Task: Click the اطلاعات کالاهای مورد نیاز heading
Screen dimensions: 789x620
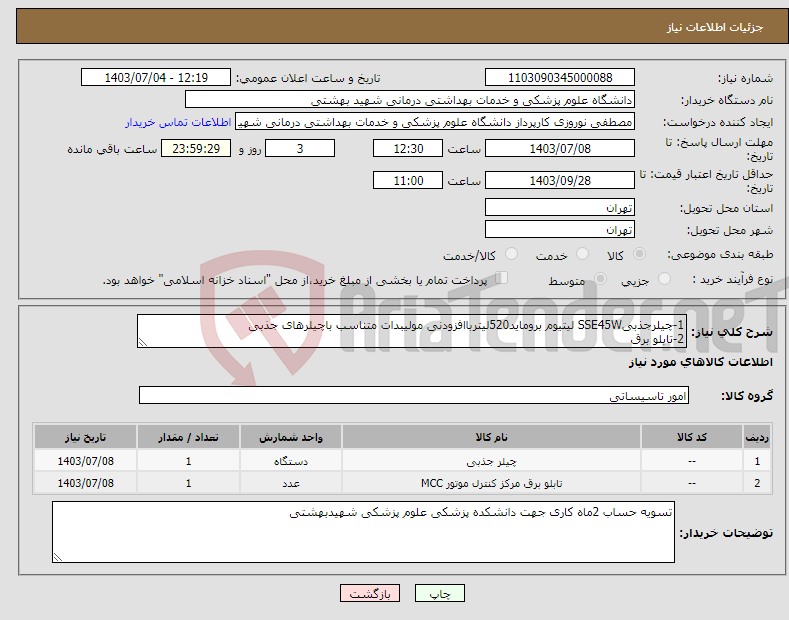Action: pos(700,362)
